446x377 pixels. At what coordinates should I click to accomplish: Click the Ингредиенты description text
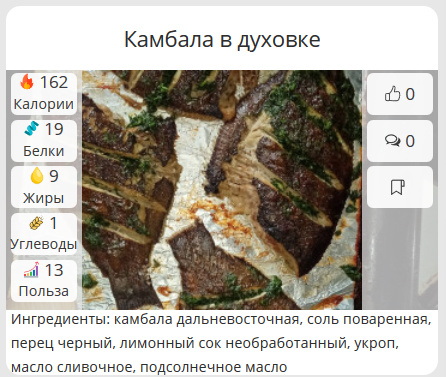(x=221, y=343)
